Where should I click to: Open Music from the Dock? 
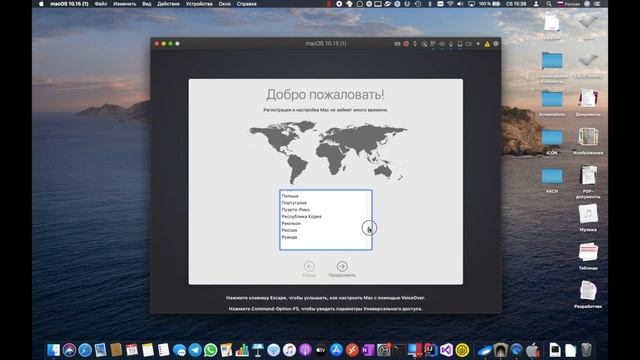click(289, 350)
